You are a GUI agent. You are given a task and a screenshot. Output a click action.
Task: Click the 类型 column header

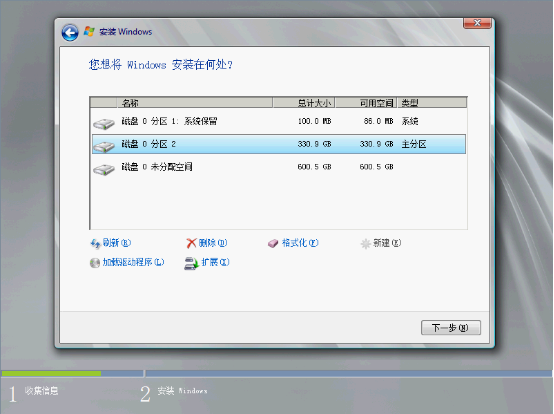click(432, 103)
